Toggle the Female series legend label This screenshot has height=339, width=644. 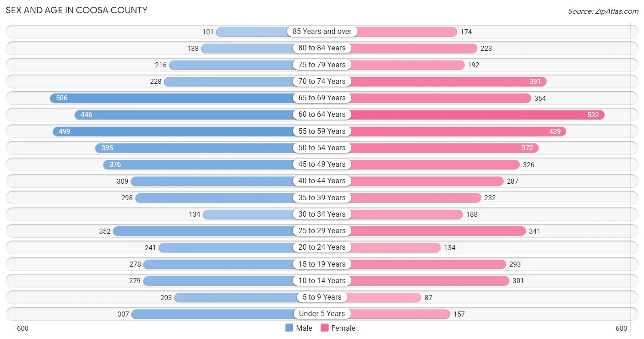coord(343,328)
